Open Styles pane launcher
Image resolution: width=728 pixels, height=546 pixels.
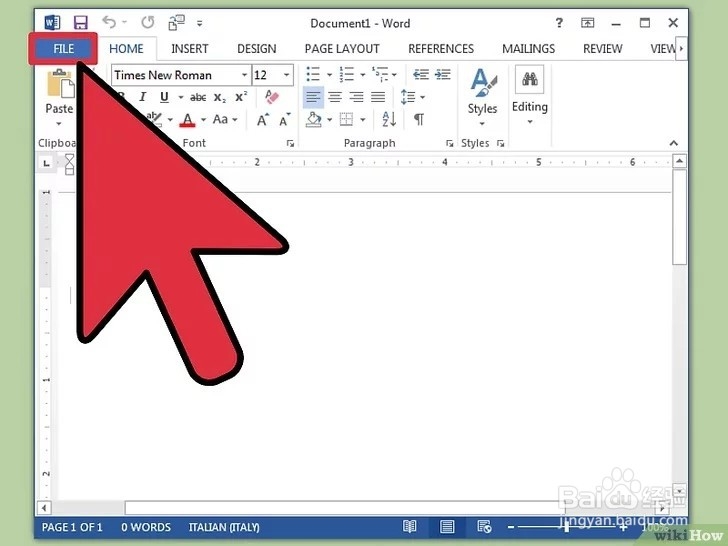500,143
